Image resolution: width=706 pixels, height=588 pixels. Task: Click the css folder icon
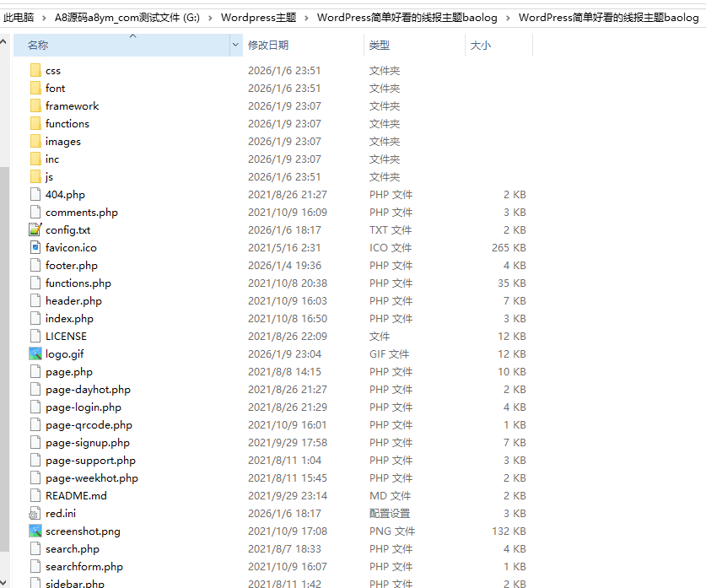35,71
